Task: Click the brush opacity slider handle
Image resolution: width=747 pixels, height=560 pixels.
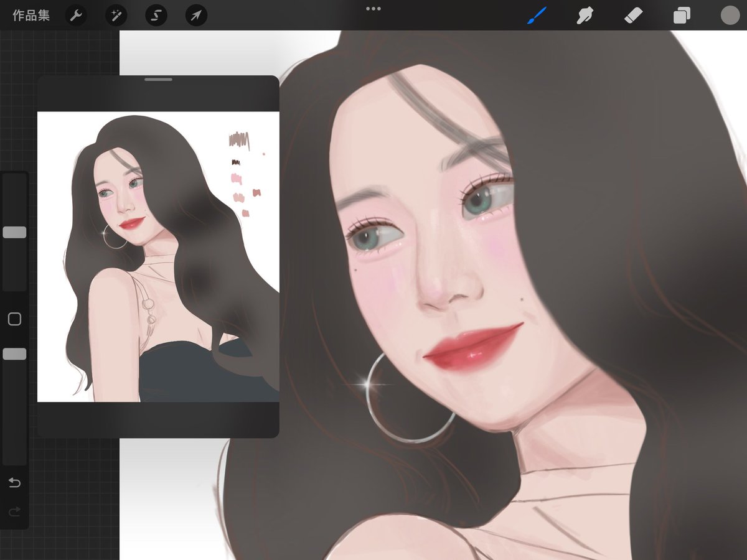Action: (x=14, y=354)
